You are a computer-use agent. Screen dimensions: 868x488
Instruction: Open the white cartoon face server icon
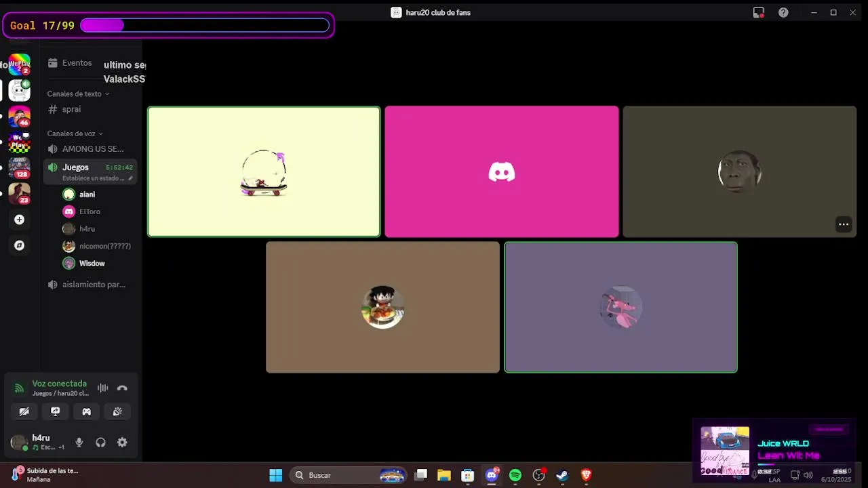point(19,90)
